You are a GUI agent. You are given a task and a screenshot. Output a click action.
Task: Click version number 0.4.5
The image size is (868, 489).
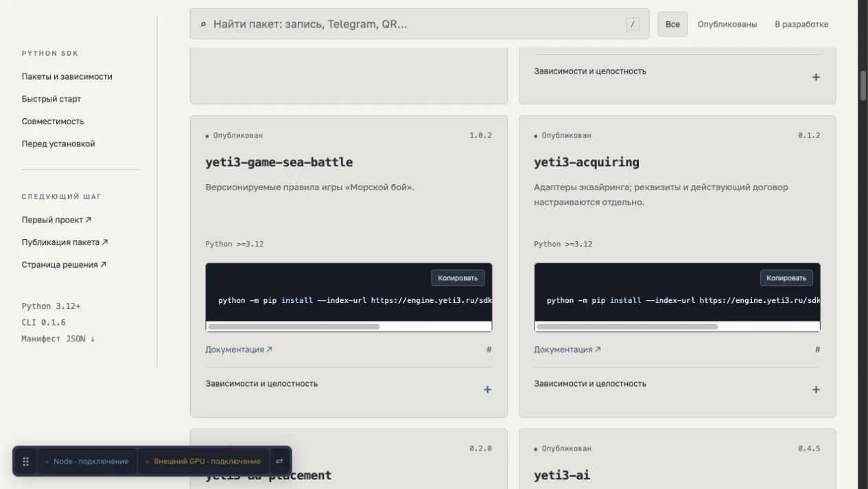point(809,448)
